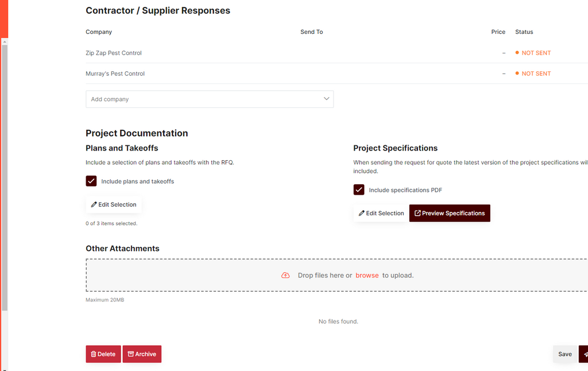Click pencil icon under Plans and Takeoffs
588x371 pixels.
pyautogui.click(x=94, y=204)
